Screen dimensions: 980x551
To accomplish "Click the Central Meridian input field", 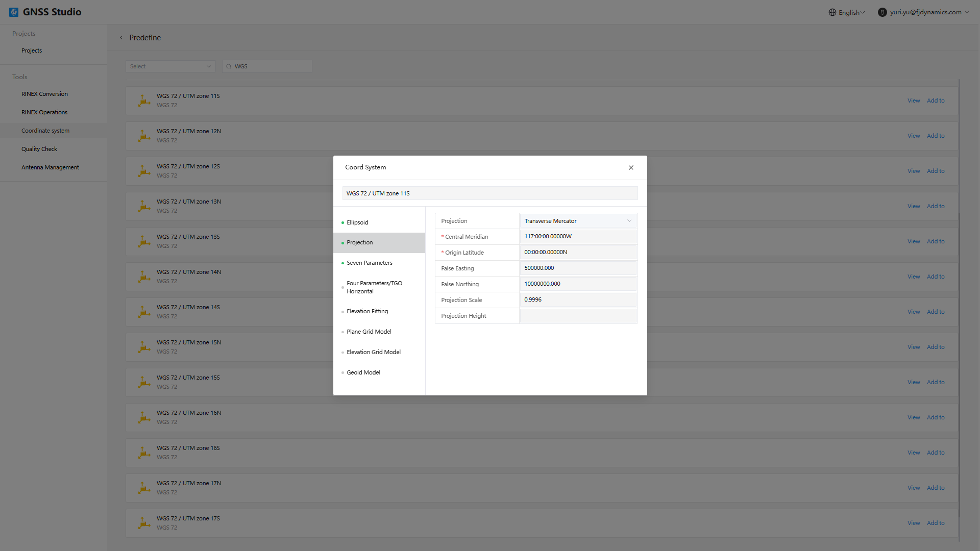I will pyautogui.click(x=577, y=237).
